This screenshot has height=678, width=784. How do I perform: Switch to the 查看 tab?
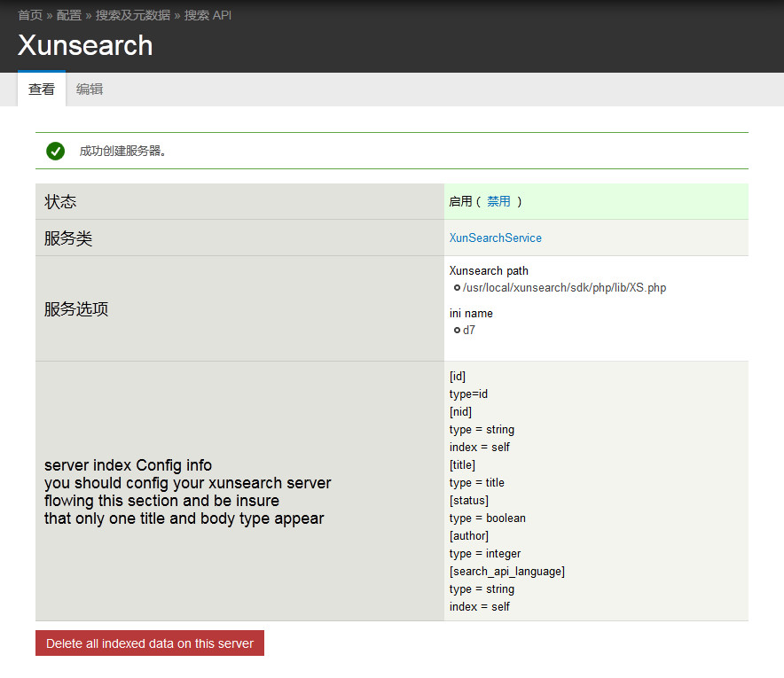pyautogui.click(x=42, y=89)
